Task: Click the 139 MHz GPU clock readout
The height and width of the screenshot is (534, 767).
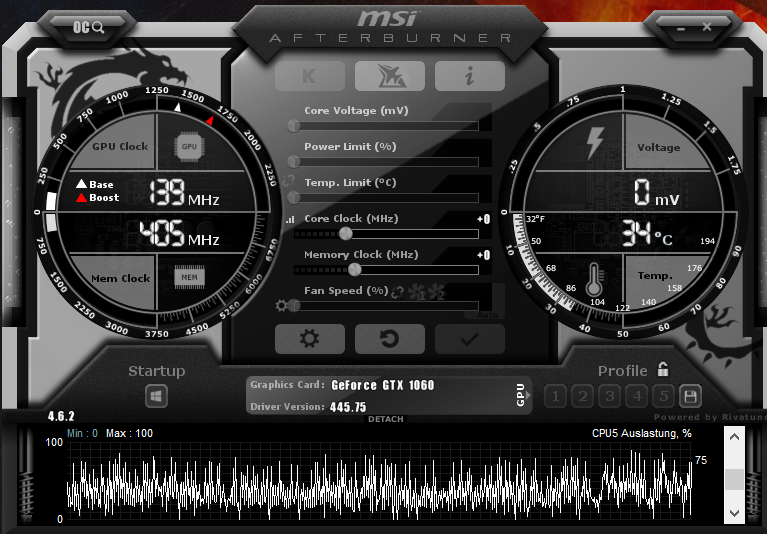Action: (184, 192)
